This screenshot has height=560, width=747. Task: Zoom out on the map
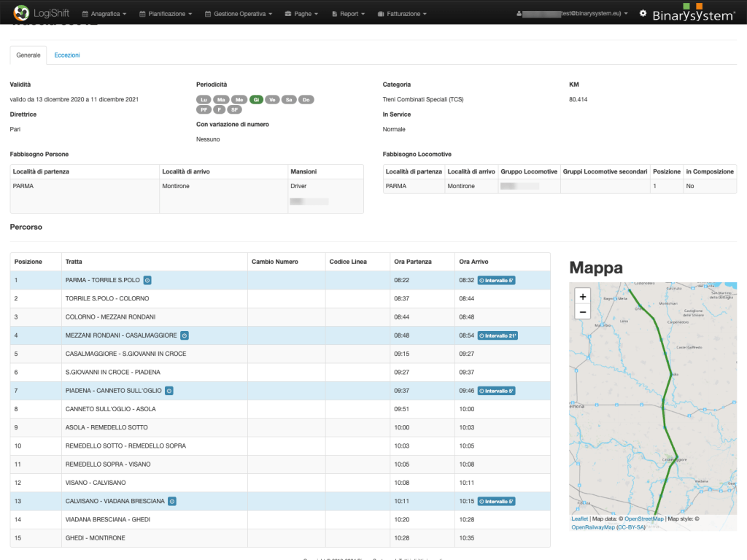pos(583,312)
